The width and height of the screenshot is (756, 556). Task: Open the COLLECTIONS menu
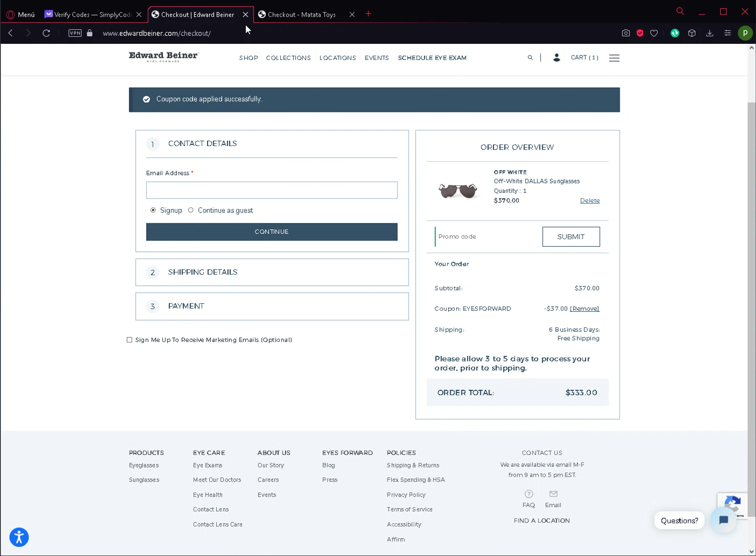pos(288,58)
